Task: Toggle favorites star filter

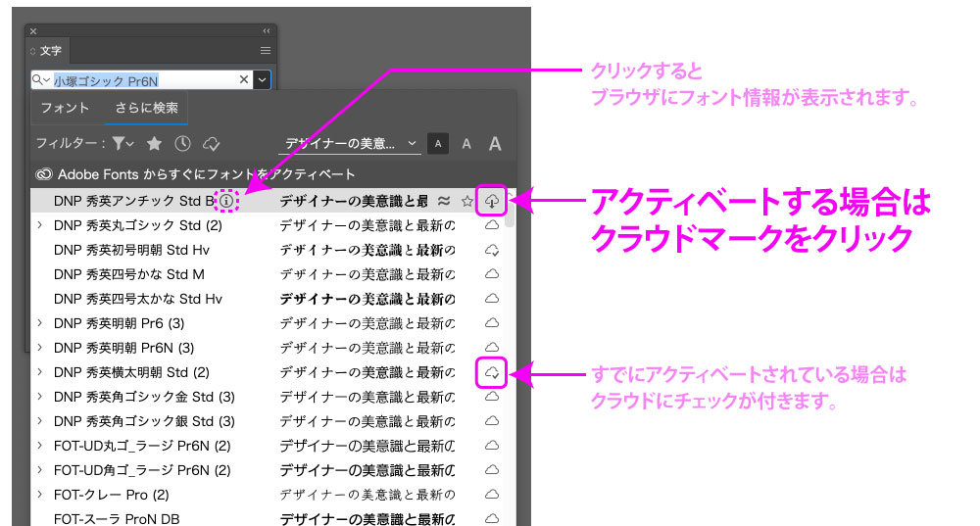Action: tap(155, 144)
